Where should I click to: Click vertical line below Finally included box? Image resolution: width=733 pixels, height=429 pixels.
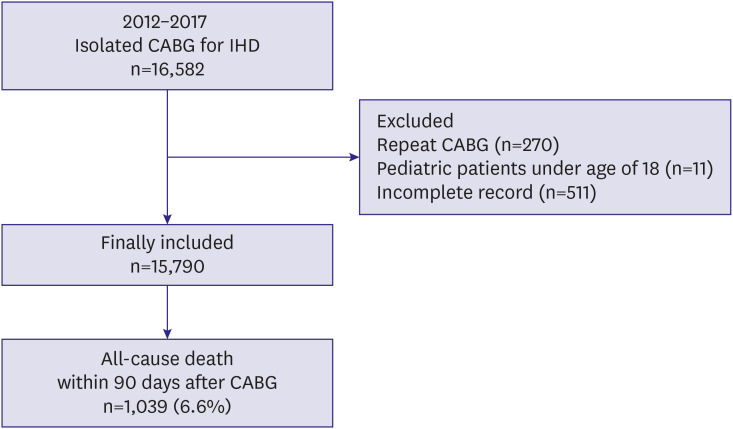click(x=167, y=307)
